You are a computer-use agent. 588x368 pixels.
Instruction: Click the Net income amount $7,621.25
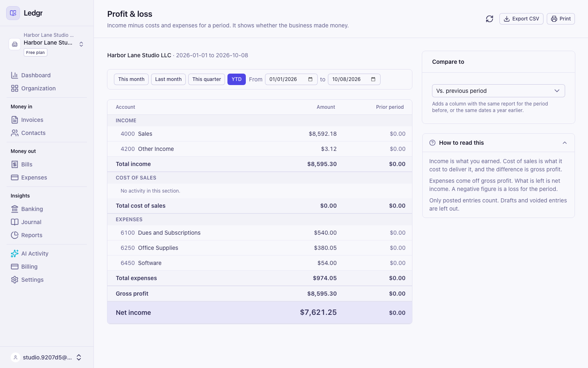pos(318,312)
